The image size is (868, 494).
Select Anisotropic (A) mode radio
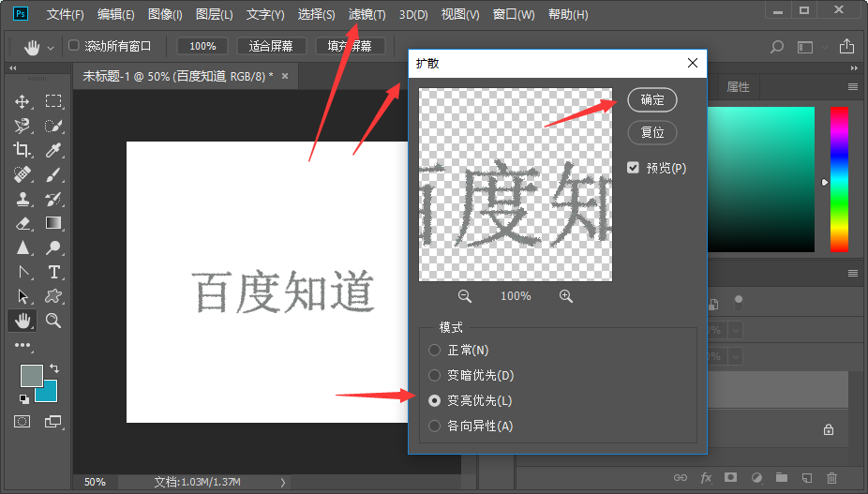pos(435,426)
